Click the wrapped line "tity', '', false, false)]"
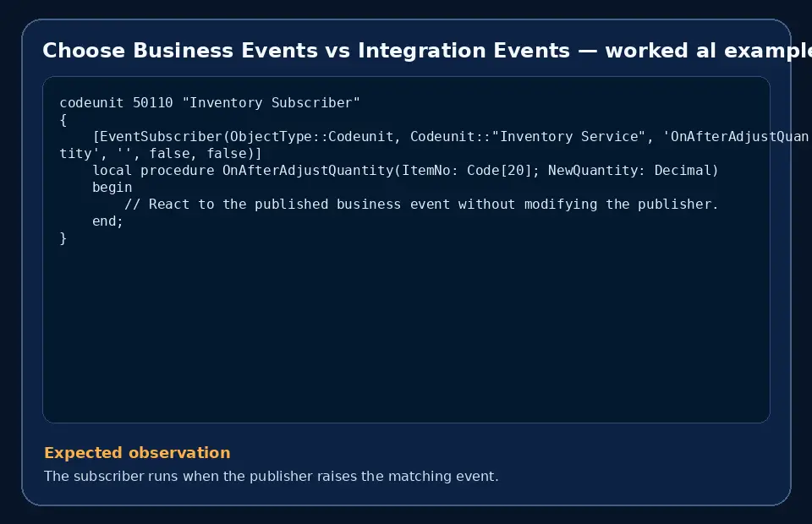812x524 pixels. 161,154
